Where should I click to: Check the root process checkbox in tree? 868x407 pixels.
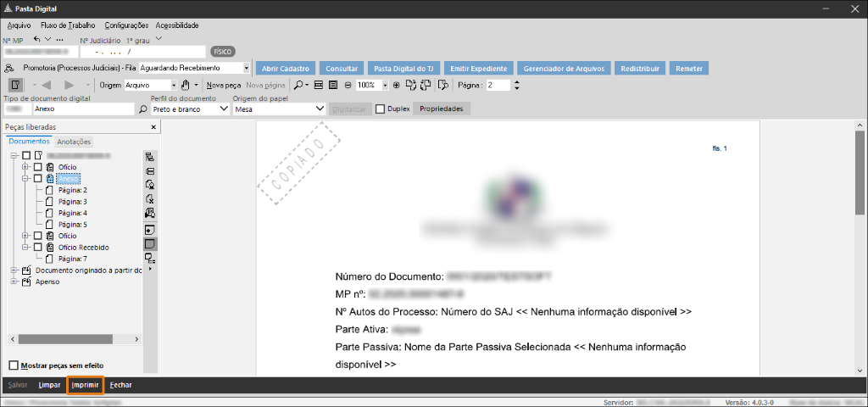point(26,156)
